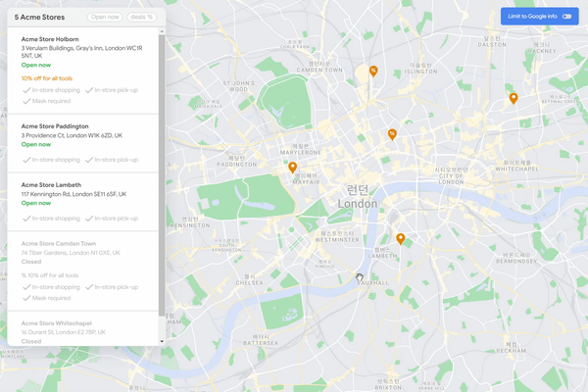
Task: Click Open now status under Lambeth
Action: [x=36, y=203]
